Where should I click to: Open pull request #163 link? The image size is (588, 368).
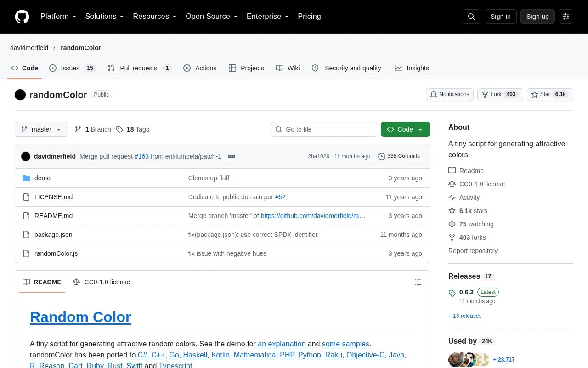tap(141, 156)
